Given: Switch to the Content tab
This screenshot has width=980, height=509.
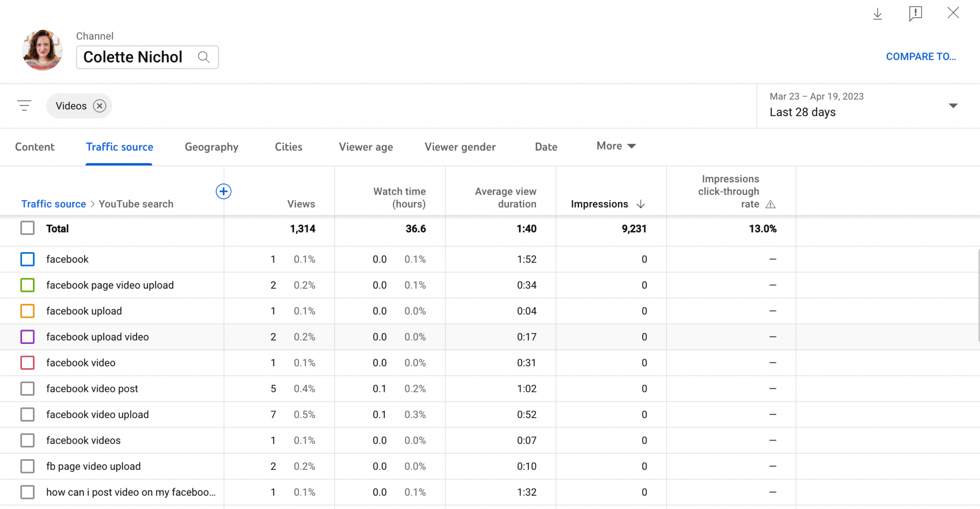Looking at the screenshot, I should point(34,147).
